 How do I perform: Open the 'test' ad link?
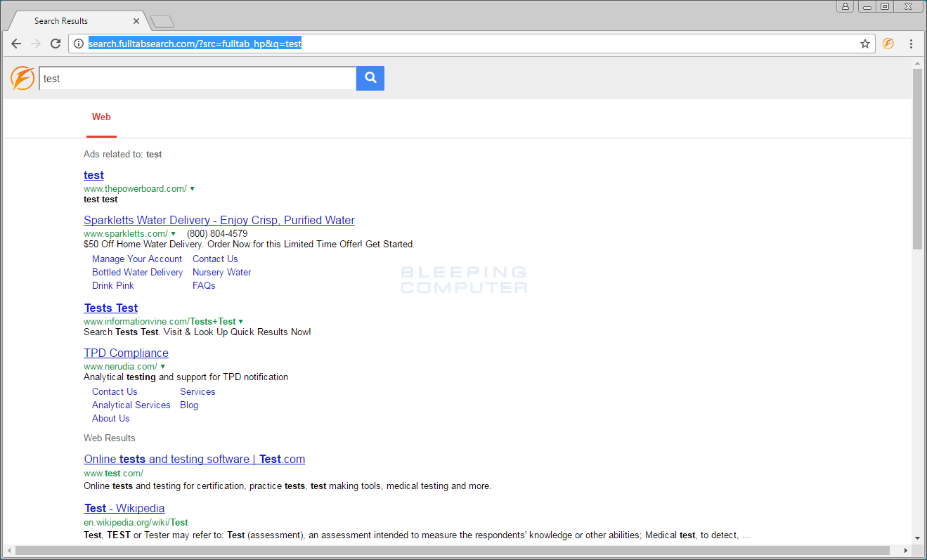93,175
